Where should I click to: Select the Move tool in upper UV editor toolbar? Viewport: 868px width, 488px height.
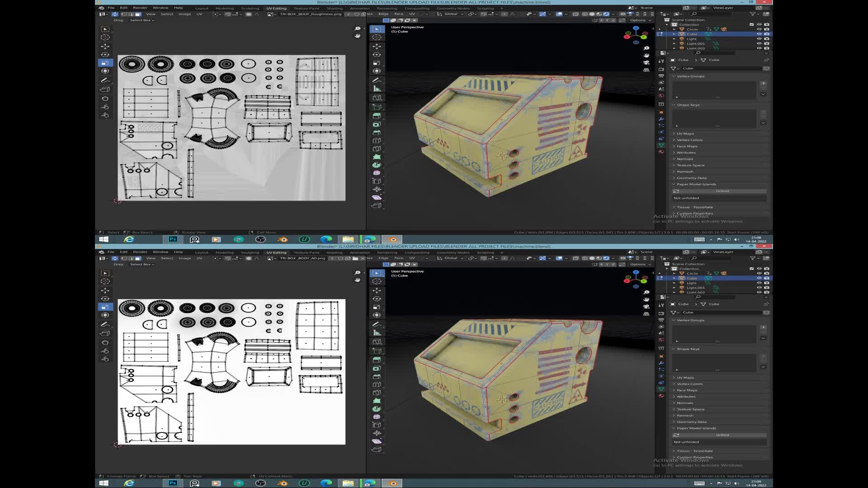[x=105, y=46]
